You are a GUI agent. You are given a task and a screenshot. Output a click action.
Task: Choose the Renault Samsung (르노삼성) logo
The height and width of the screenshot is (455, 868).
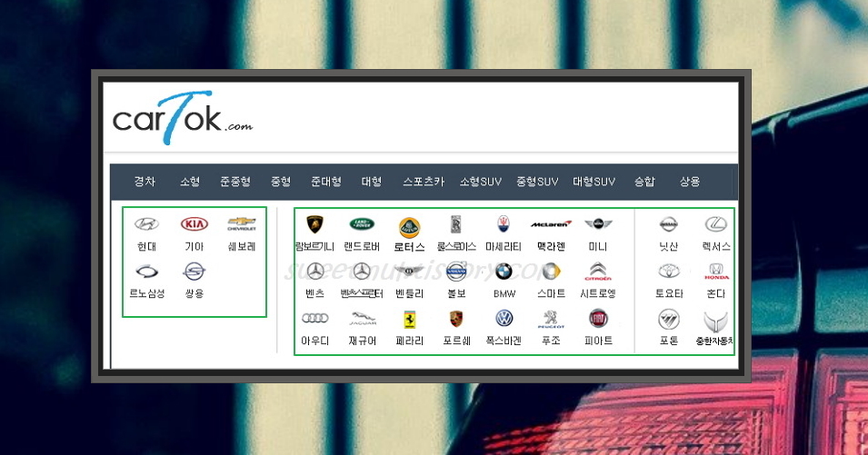[146, 272]
